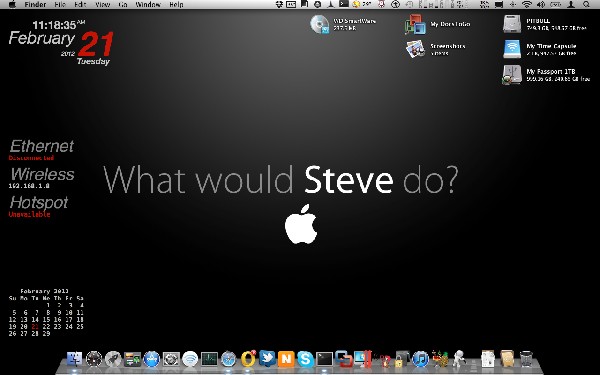The width and height of the screenshot is (600, 375).
Task: Open the Trash in the Dock
Action: pos(526,359)
